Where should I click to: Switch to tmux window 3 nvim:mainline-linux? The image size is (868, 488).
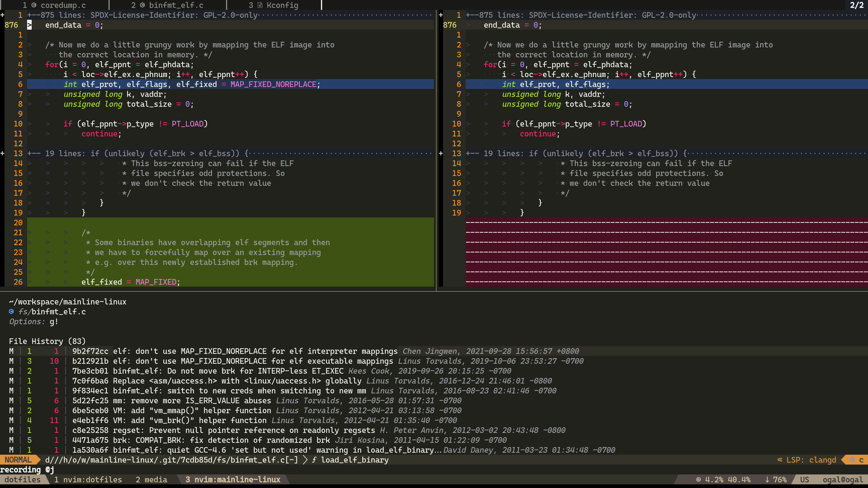pos(233,480)
